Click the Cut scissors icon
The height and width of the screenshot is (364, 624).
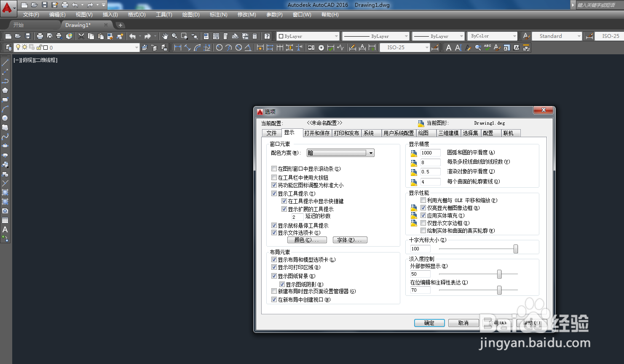81,36
